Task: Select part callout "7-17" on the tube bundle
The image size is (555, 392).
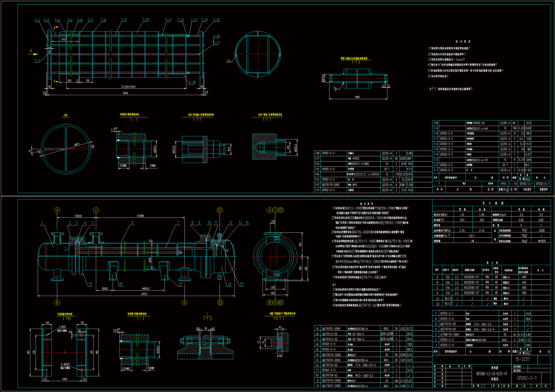Action: coord(216,43)
